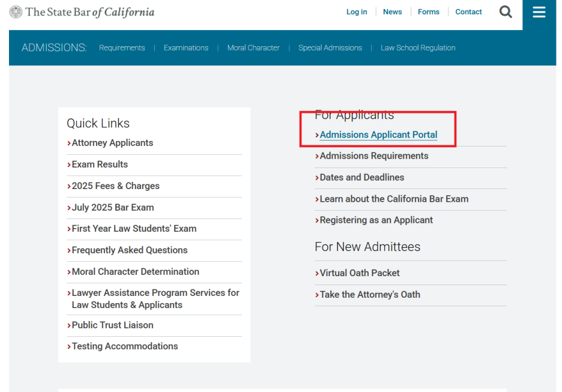Screen dimensions: 562x392
Task: Click the For New Admittees heading
Action: pos(367,247)
